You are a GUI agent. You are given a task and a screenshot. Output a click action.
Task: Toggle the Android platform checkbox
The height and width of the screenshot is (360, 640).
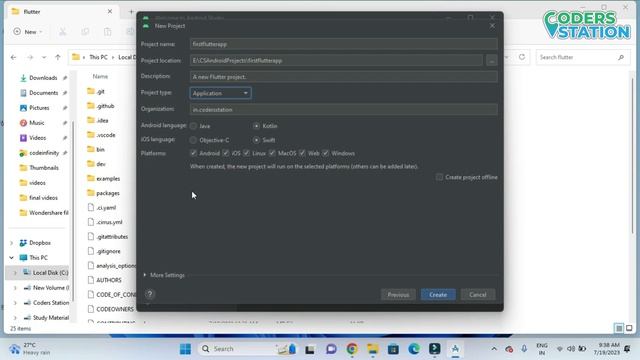[193, 153]
